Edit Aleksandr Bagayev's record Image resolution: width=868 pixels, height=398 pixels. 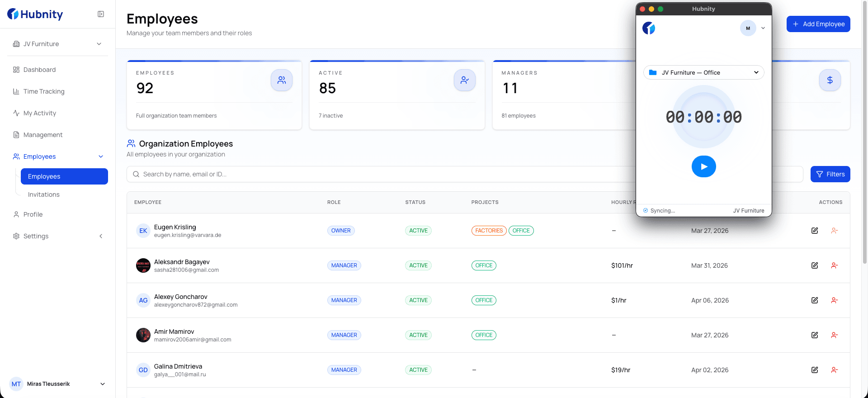click(815, 265)
